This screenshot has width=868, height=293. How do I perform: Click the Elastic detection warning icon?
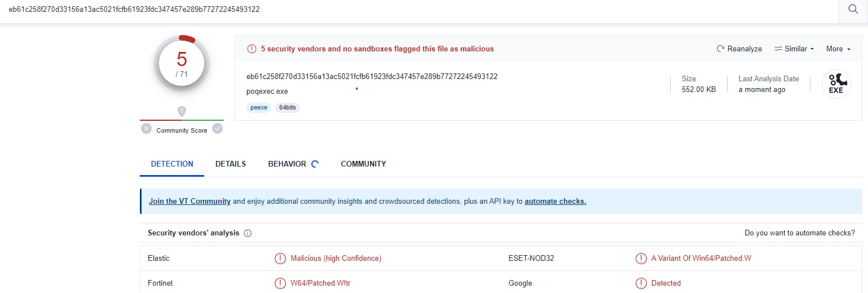point(280,259)
